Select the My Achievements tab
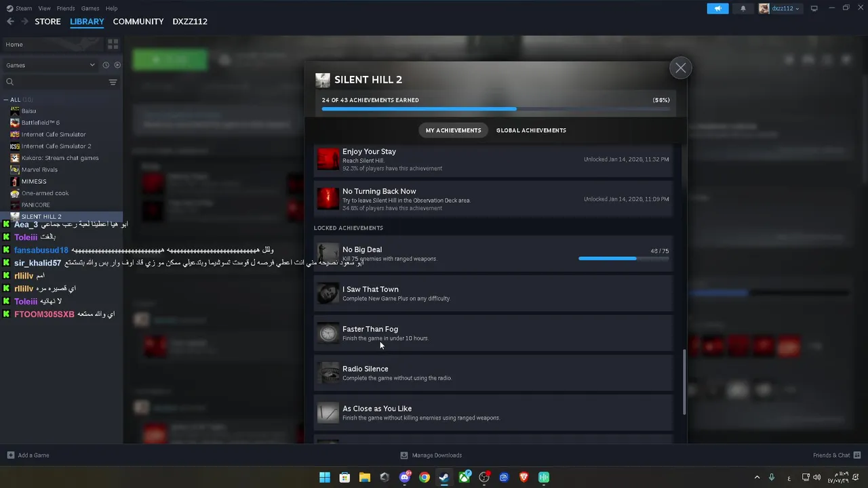868x488 pixels. 453,130
